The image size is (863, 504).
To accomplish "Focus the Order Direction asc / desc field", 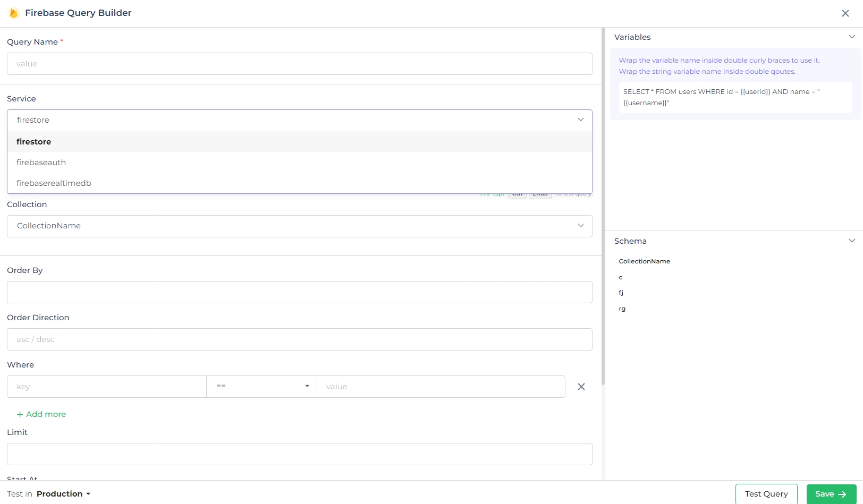I will click(300, 339).
